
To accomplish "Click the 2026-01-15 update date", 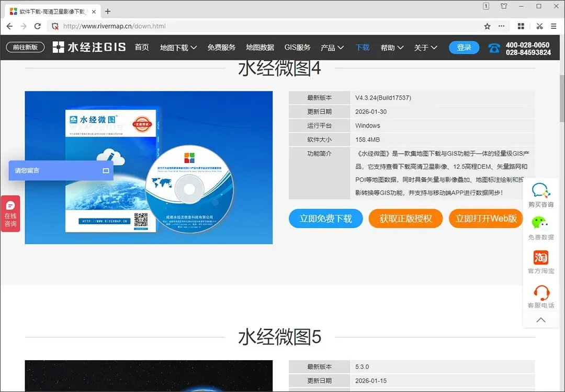I will tap(371, 381).
